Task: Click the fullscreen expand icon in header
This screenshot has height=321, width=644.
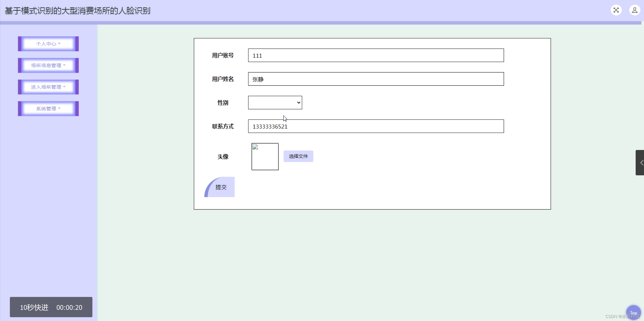Action: point(616,10)
